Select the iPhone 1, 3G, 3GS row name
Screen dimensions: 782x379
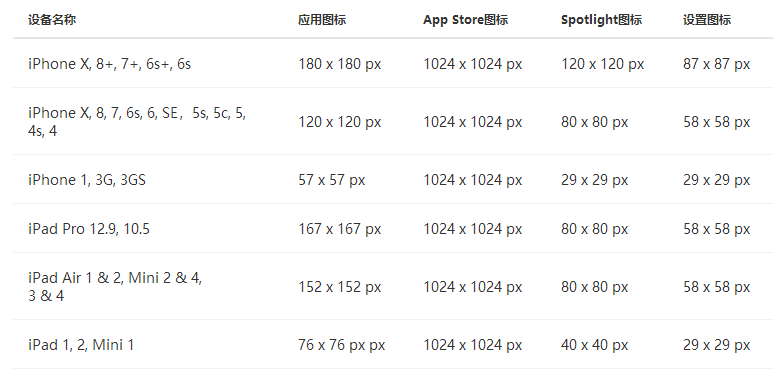click(x=87, y=180)
